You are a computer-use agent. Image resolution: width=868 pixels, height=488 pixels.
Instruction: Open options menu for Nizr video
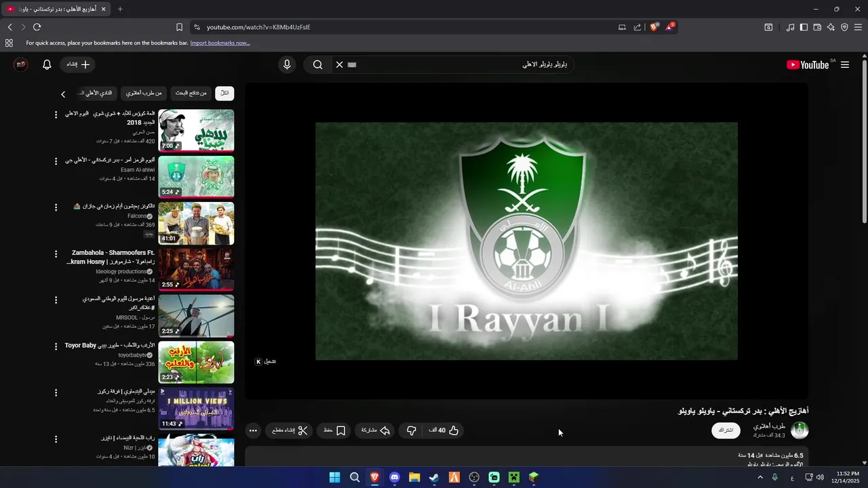(56, 439)
